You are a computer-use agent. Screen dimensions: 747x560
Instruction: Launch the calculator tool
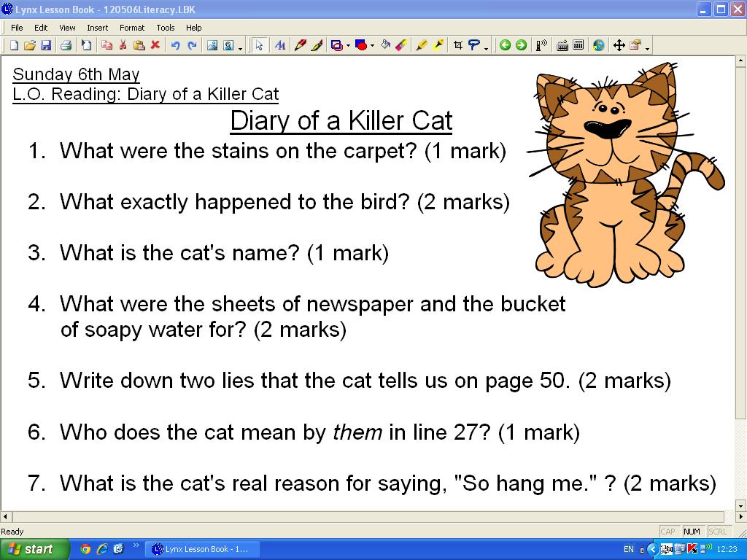pos(578,44)
